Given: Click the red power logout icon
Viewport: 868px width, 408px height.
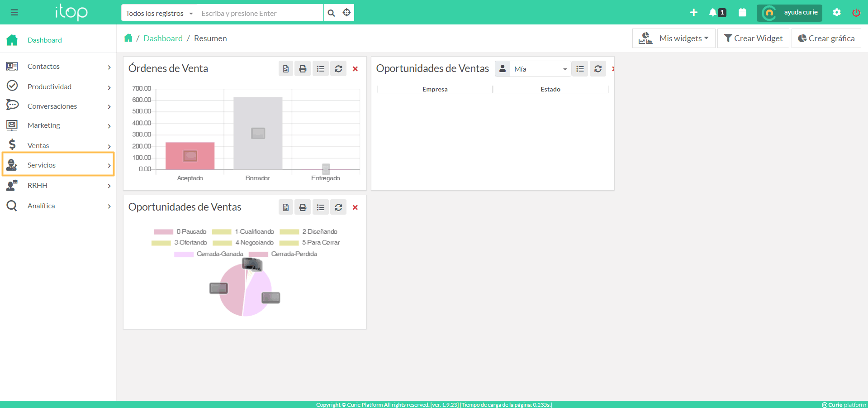Looking at the screenshot, I should point(856,13).
